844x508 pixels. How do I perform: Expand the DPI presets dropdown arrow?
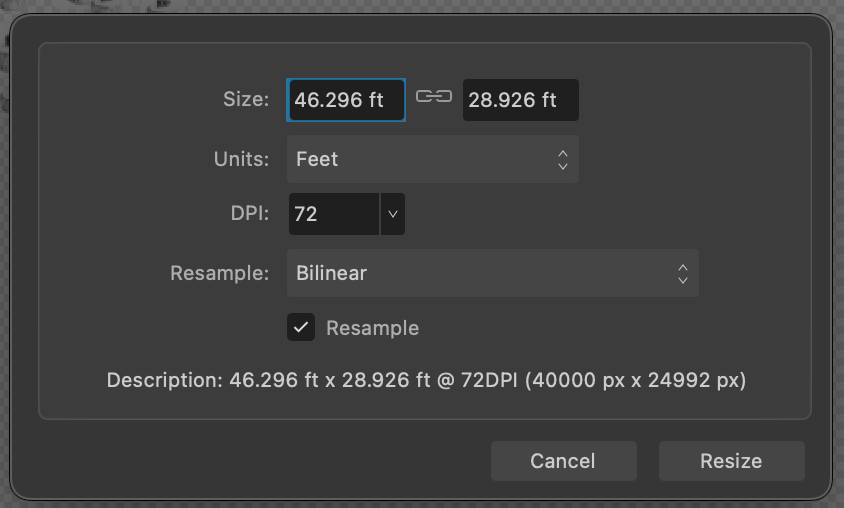point(393,214)
